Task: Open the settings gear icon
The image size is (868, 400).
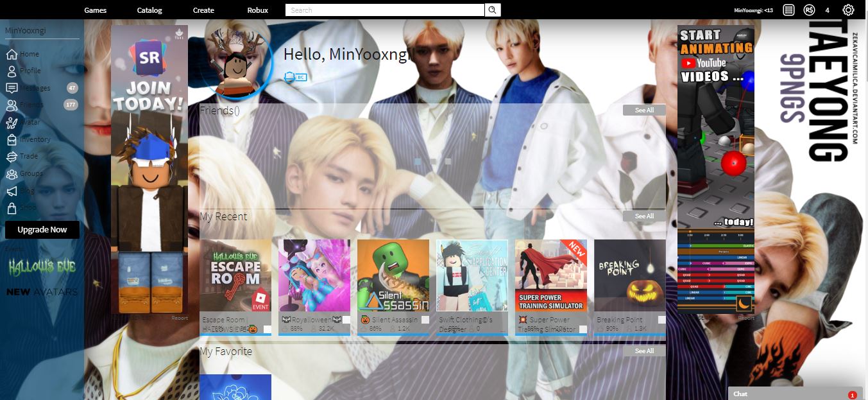Action: (848, 10)
